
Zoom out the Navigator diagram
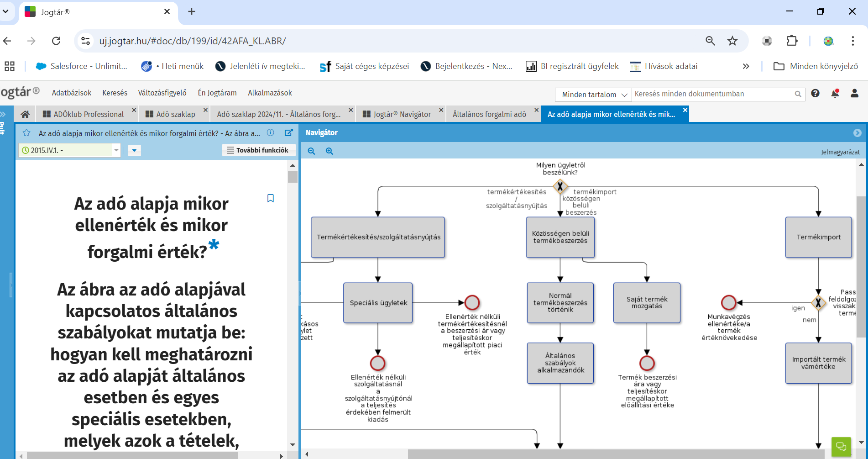pos(311,151)
